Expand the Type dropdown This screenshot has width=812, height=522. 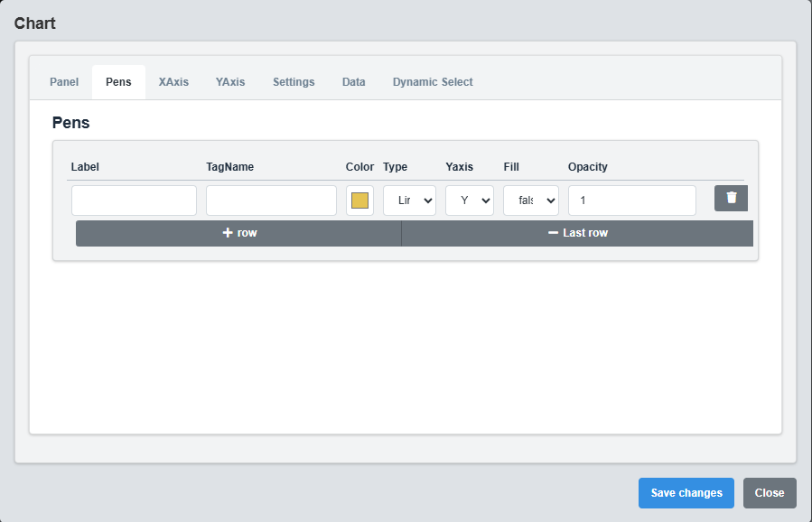[409, 200]
